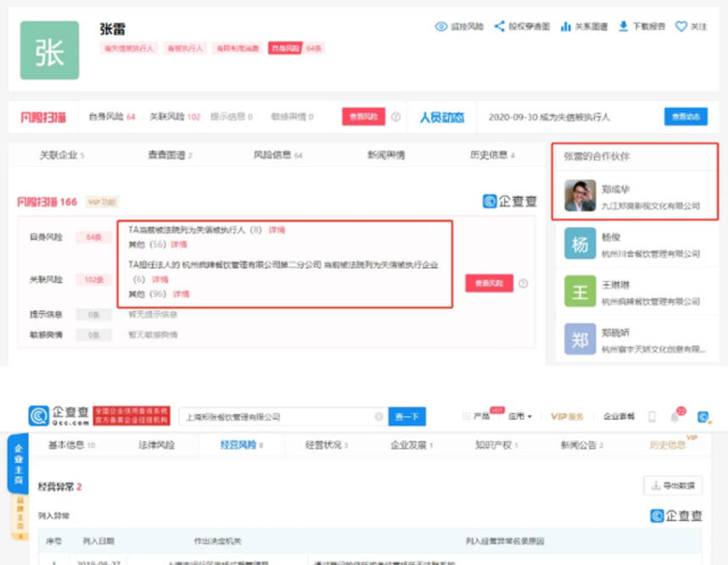
Task: Clear the search box with the X icon
Action: pos(378,417)
